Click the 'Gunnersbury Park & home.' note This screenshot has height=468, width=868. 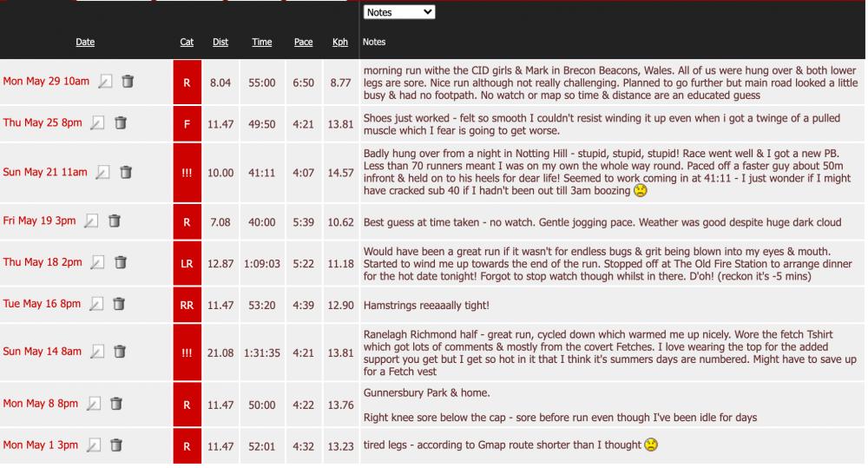pos(427,392)
